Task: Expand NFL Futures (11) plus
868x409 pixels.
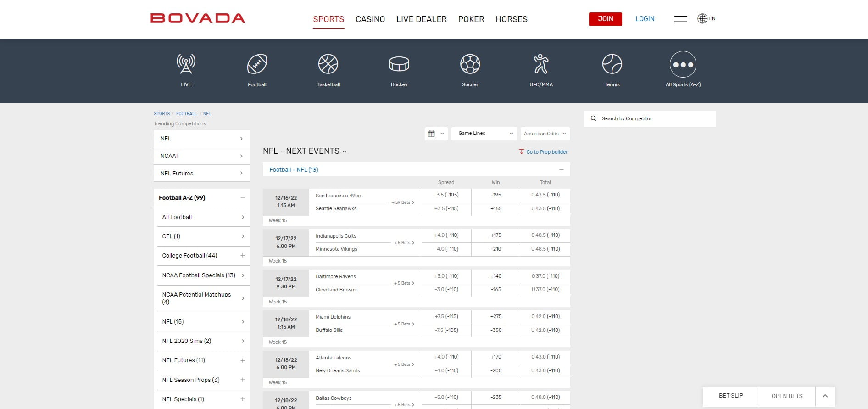Action: click(x=243, y=360)
